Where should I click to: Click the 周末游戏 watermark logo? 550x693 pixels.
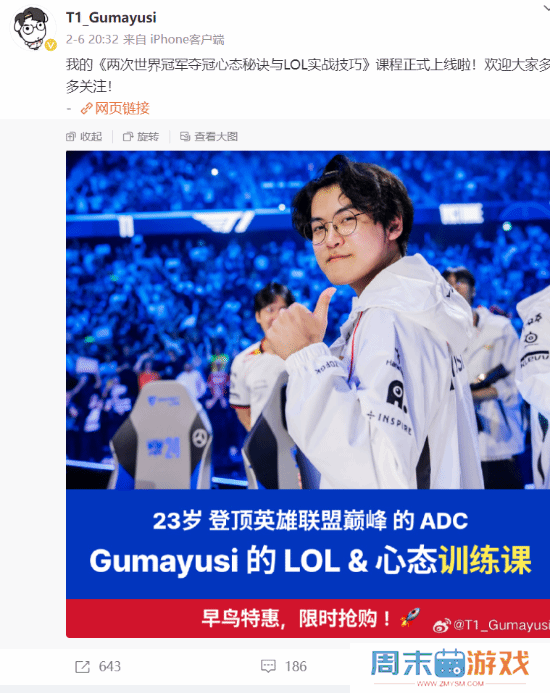coord(450,666)
